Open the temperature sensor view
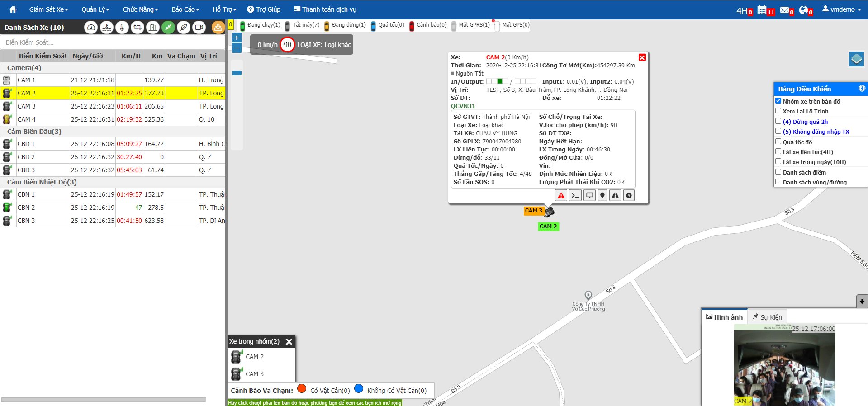The width and height of the screenshot is (868, 406). coord(122,28)
